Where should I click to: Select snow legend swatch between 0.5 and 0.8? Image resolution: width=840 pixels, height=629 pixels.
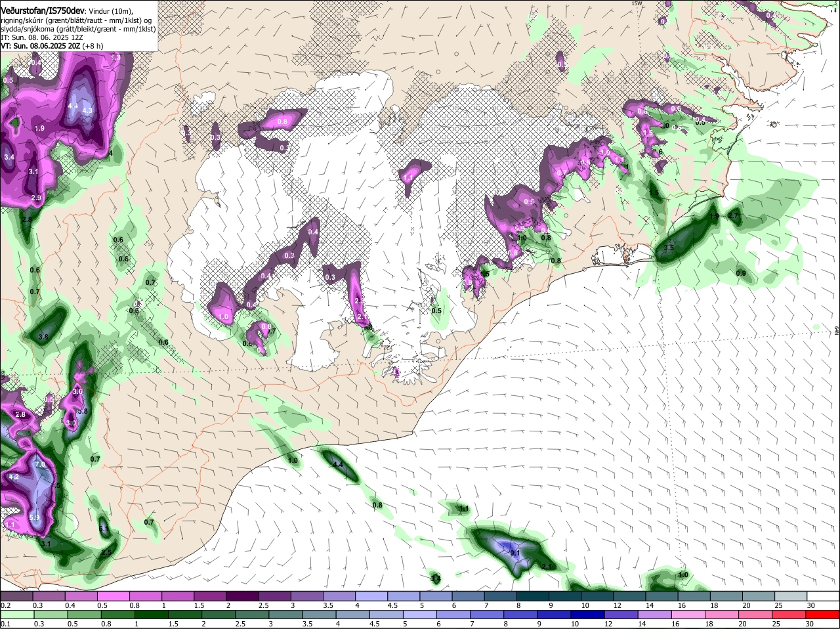[x=114, y=596]
